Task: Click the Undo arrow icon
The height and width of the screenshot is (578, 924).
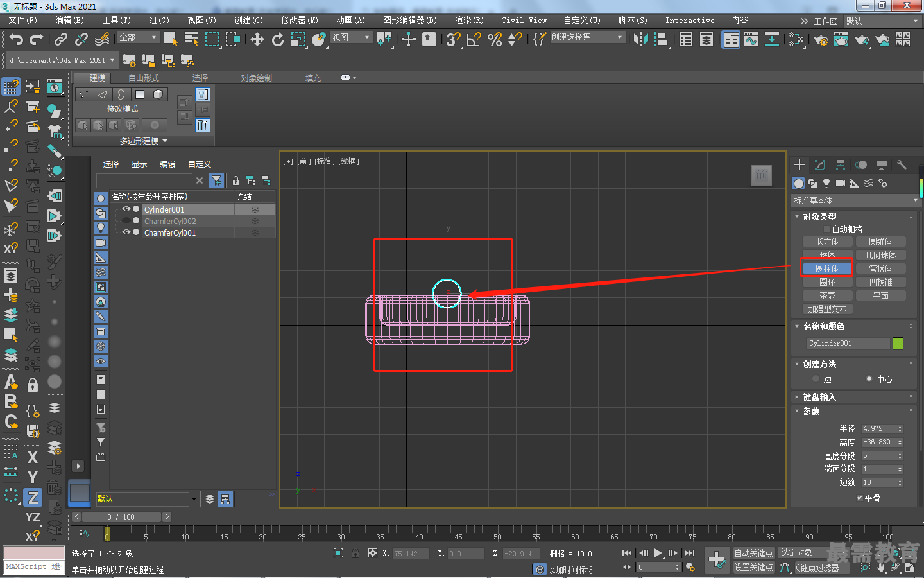Action: (x=16, y=40)
